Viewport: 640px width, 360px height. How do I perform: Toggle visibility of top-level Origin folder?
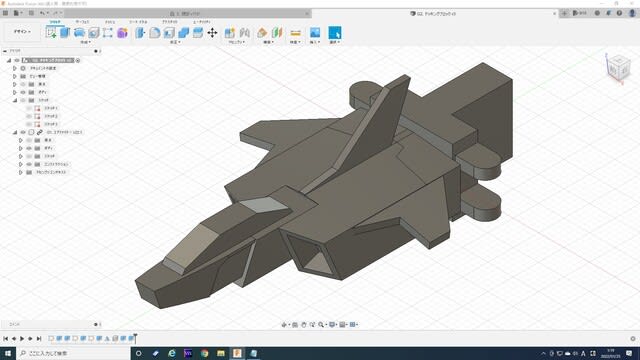pyautogui.click(x=23, y=84)
